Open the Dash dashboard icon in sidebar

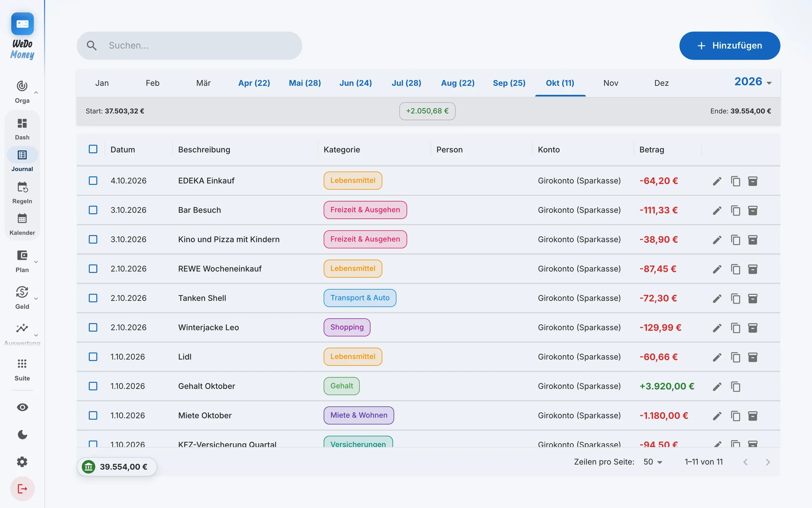[22, 124]
